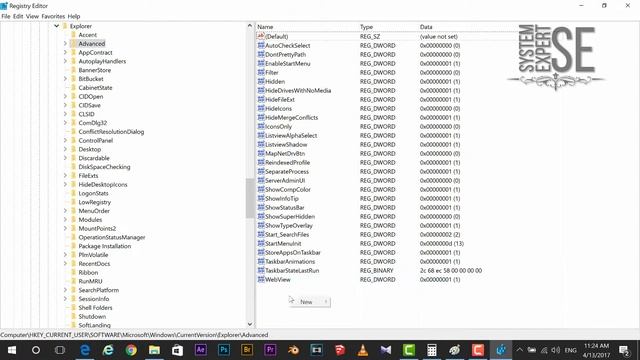Select the ListviewShadow value name
640x360 pixels.
coord(286,144)
